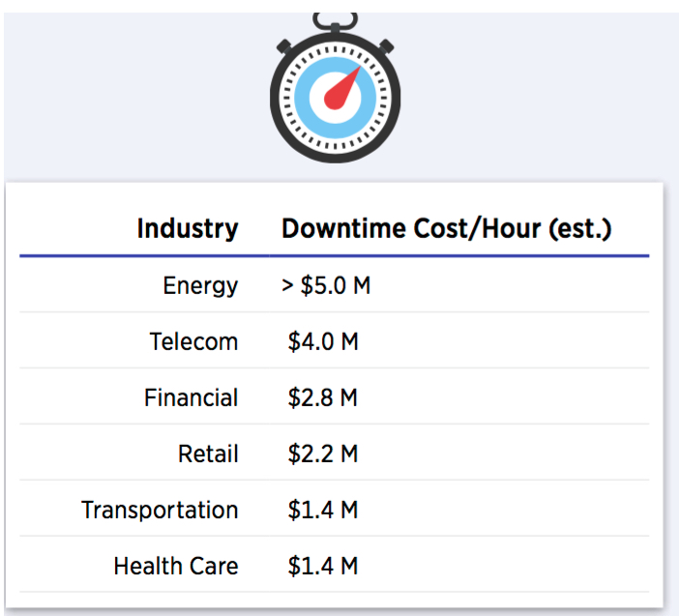Click the stopwatch icon above the table
The width and height of the screenshot is (679, 616).
(x=336, y=88)
